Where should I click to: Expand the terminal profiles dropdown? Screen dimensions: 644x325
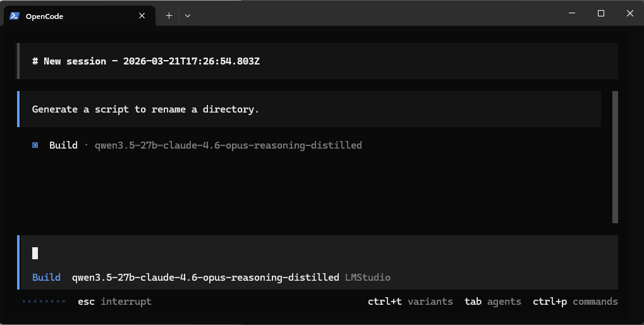click(188, 16)
